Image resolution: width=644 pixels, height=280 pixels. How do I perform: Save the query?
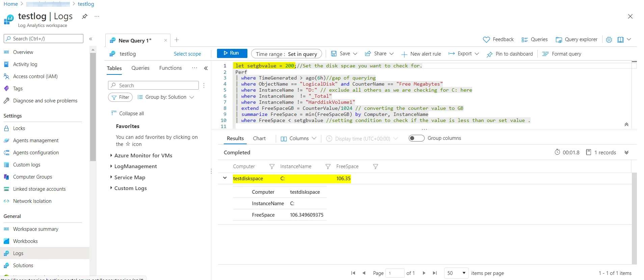(341, 54)
